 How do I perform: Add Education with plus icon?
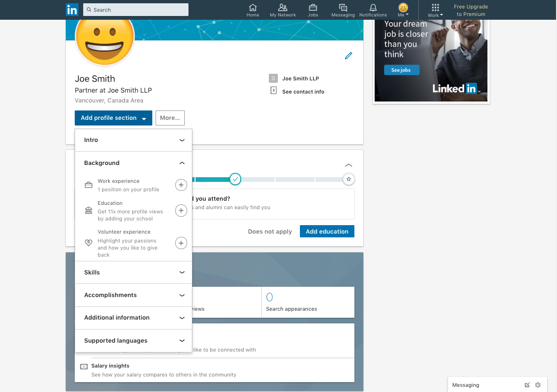pyautogui.click(x=181, y=211)
